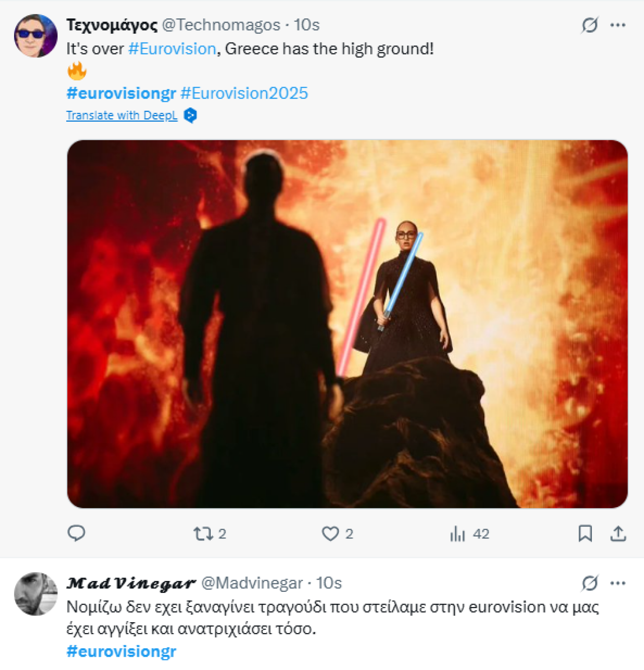Open more options menu on Technomagos tweet
The image size is (644, 670).
point(618,25)
